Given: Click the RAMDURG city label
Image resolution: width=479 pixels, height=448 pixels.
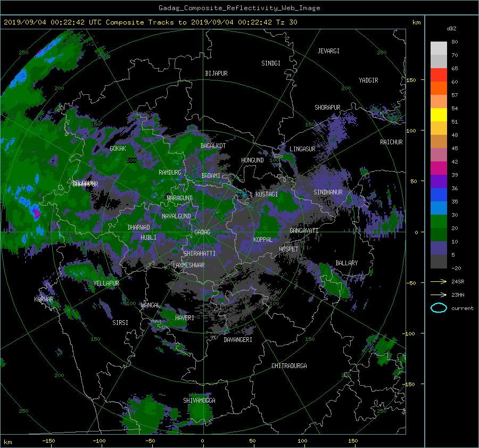Looking at the screenshot, I should (170, 173).
